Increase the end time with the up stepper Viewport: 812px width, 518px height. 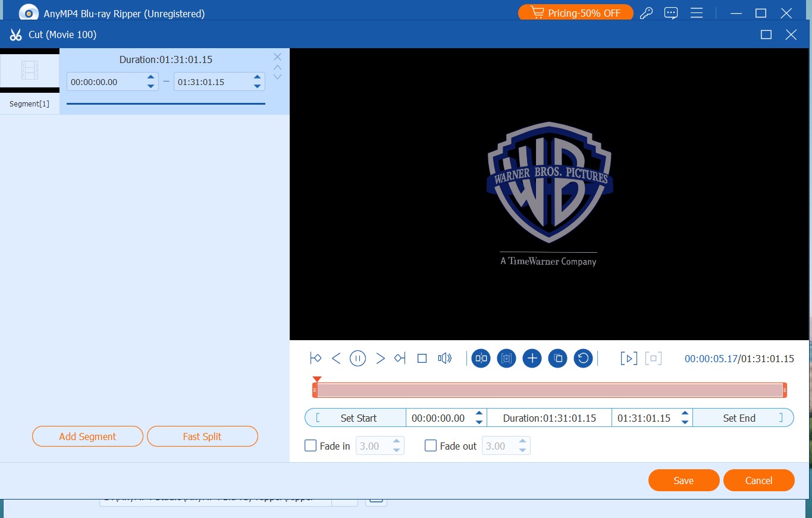[684, 414]
